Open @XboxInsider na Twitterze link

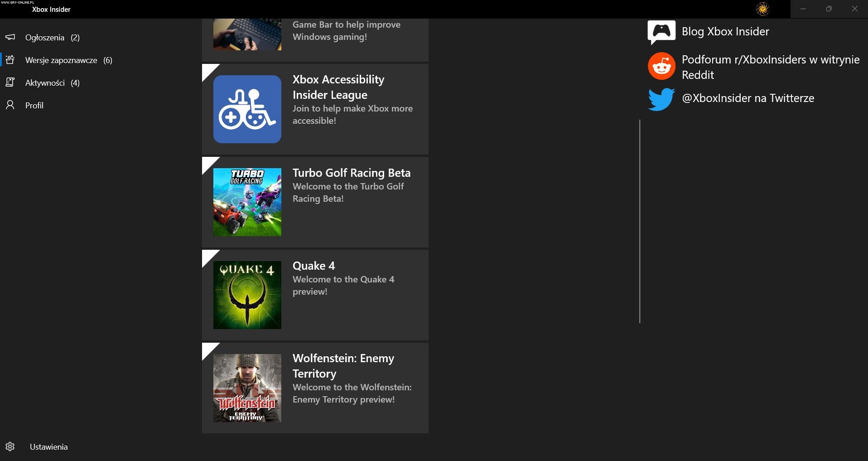(x=748, y=98)
